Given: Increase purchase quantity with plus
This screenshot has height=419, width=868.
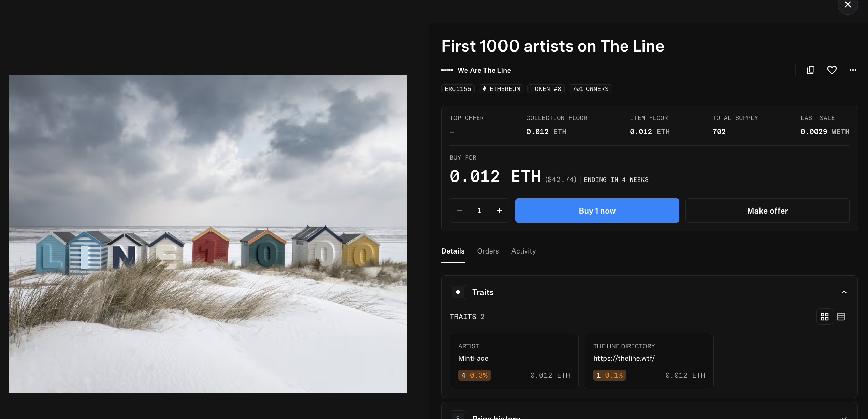Looking at the screenshot, I should tap(500, 211).
